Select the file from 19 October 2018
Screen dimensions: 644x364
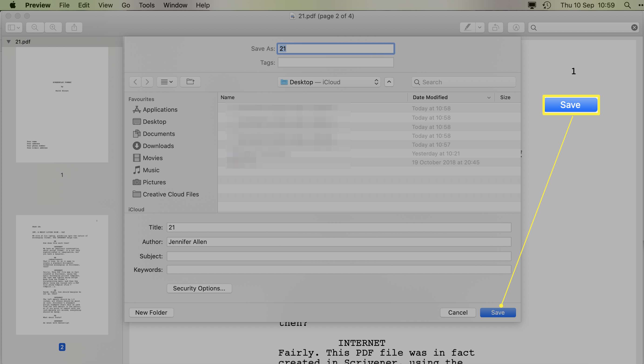coord(369,162)
